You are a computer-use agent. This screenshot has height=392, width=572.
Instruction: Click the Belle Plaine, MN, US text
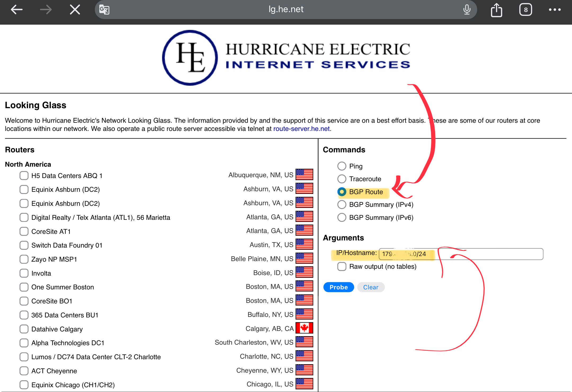pyautogui.click(x=262, y=259)
